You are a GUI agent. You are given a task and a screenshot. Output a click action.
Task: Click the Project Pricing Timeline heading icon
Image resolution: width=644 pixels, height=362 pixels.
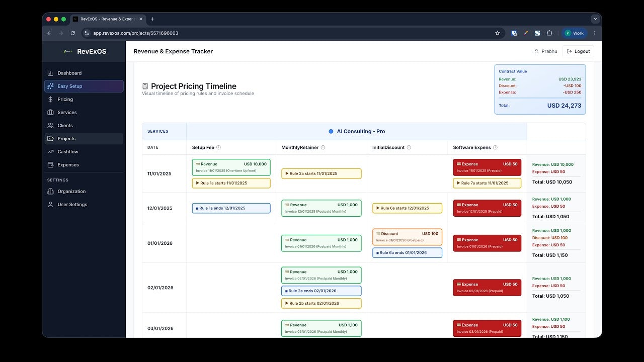(x=145, y=86)
